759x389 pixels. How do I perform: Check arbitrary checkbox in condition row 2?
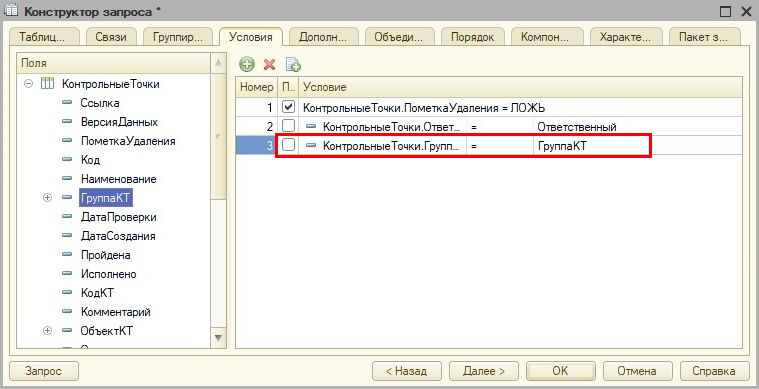pos(288,126)
